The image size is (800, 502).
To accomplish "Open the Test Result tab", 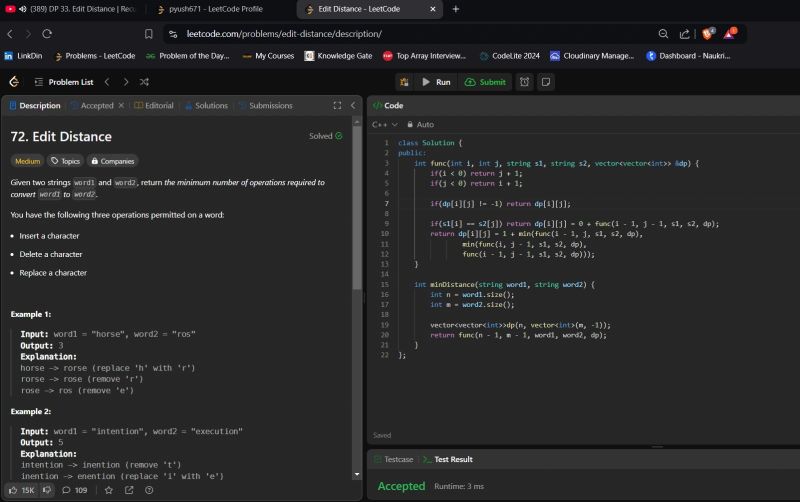I will tap(448, 460).
